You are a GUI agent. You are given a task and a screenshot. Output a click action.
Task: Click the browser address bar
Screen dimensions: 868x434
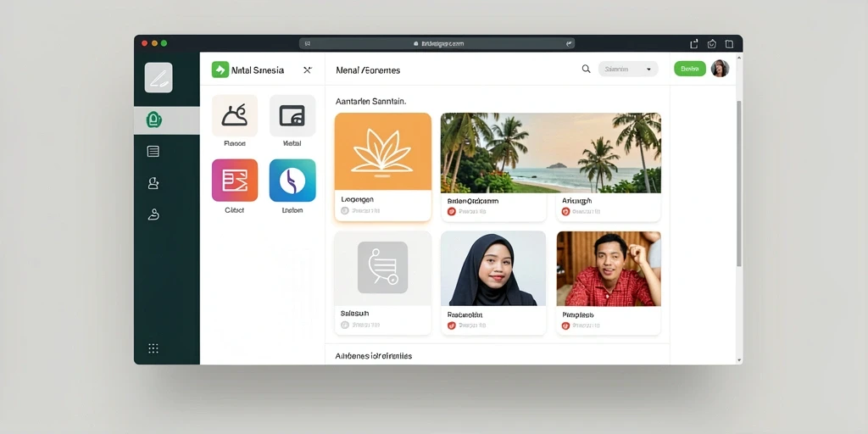click(437, 43)
